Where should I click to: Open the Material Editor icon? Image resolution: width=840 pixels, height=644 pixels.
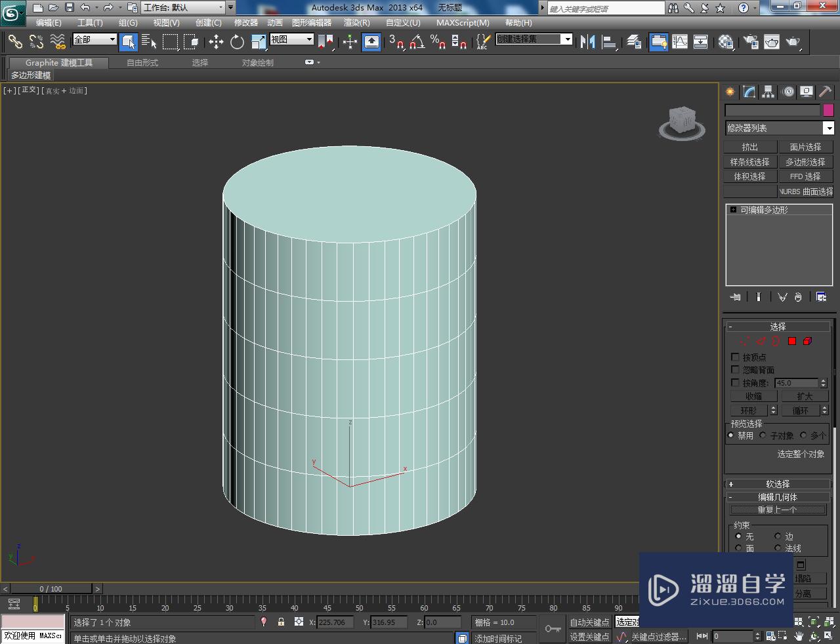[x=725, y=42]
